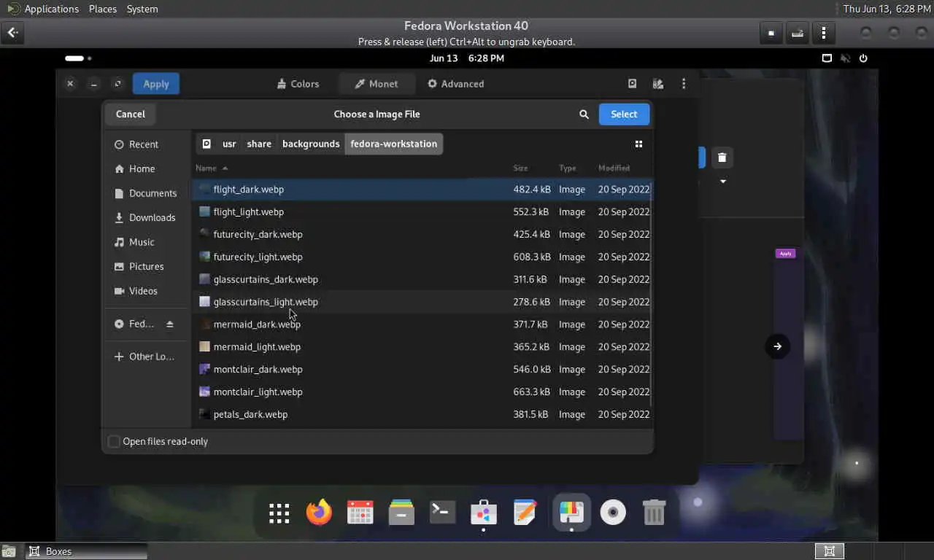This screenshot has width=934, height=560.
Task: Click the root disk icon in path bar
Action: [207, 144]
